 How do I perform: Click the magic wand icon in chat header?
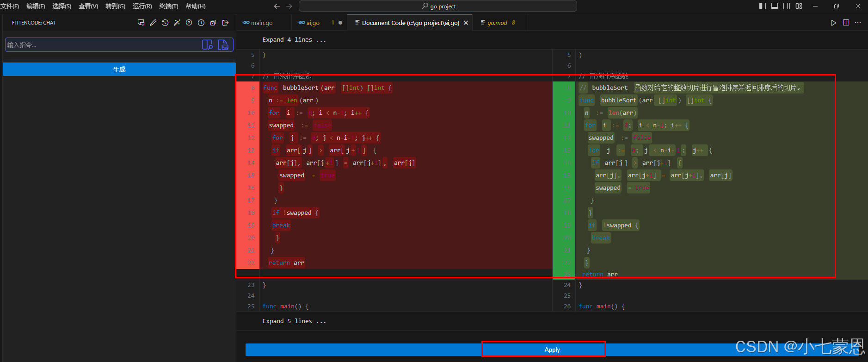point(177,23)
